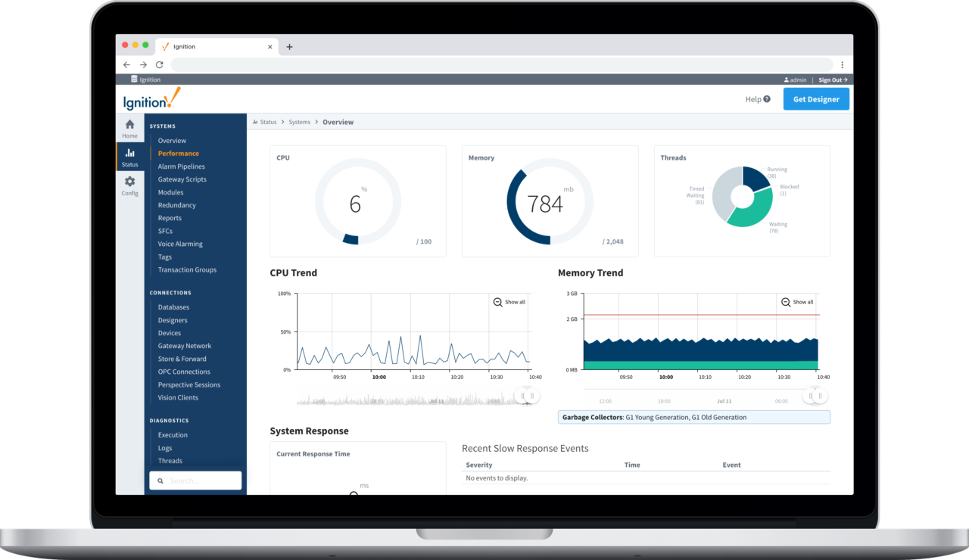
Task: Click the sidebar Search field
Action: pos(195,480)
